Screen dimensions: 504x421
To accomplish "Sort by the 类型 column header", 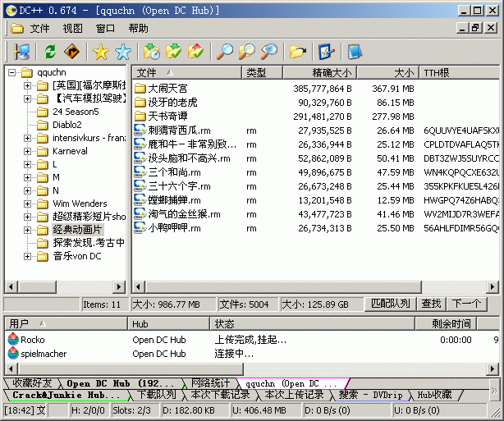I will click(262, 73).
